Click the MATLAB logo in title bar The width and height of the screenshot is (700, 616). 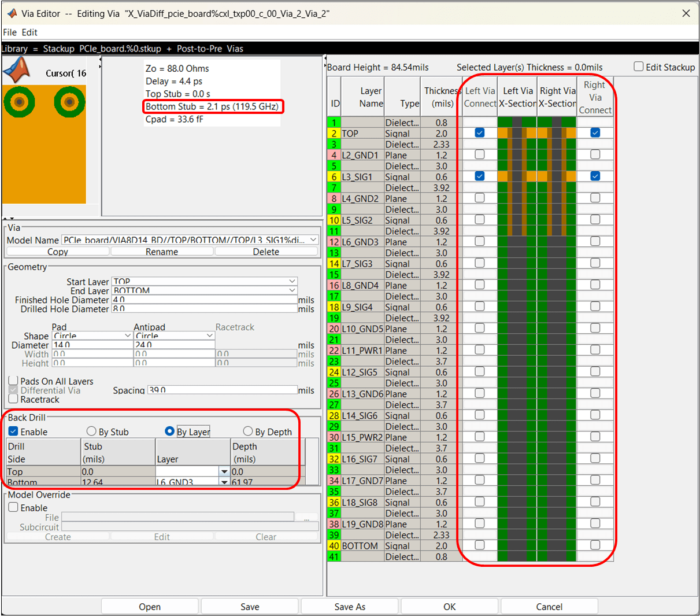point(12,13)
